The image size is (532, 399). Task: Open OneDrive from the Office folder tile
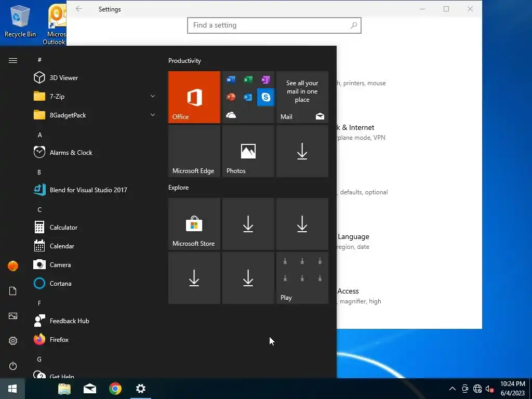(231, 115)
